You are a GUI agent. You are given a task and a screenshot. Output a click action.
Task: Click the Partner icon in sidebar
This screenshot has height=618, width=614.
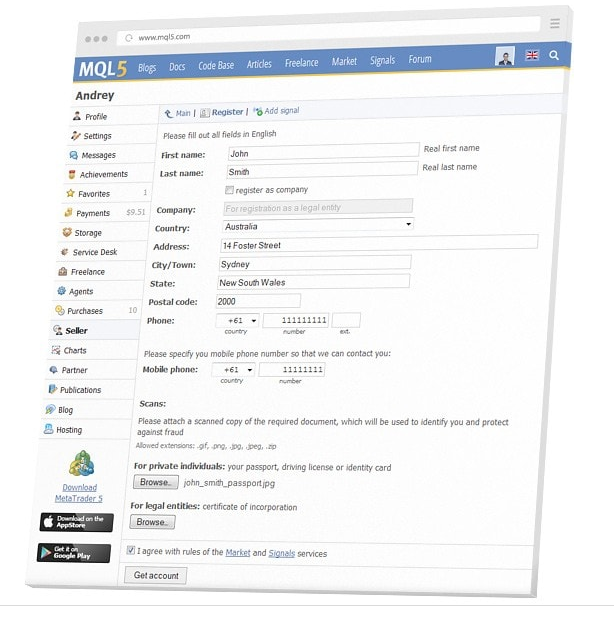click(54, 370)
